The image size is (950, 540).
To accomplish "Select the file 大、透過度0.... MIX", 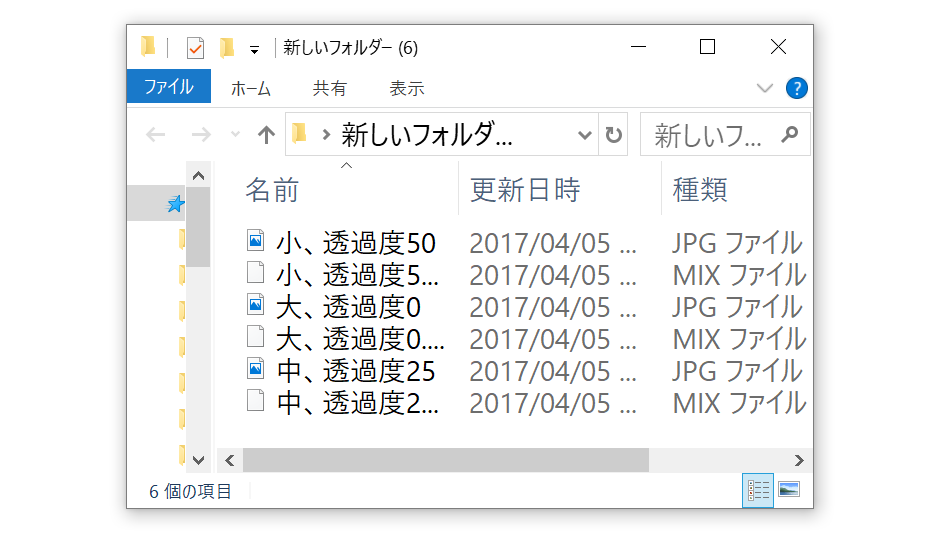I will (360, 340).
